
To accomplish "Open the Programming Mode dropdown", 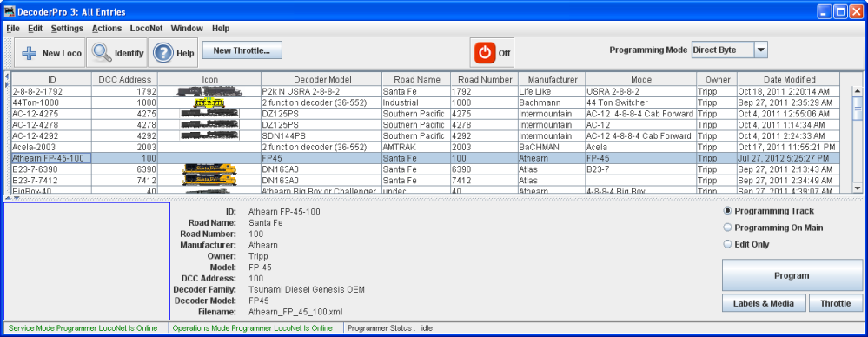I will coord(760,50).
